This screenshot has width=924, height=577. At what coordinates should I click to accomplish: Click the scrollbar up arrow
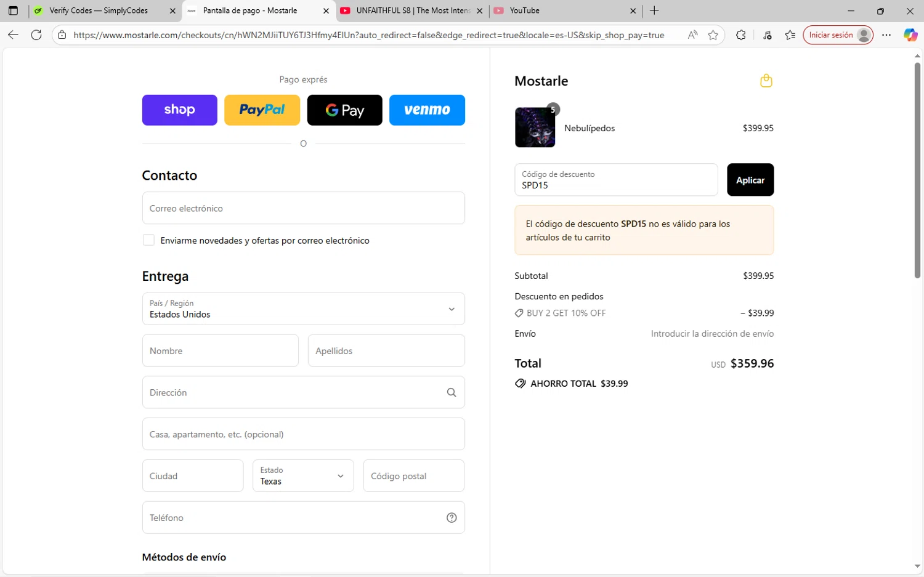(x=917, y=55)
